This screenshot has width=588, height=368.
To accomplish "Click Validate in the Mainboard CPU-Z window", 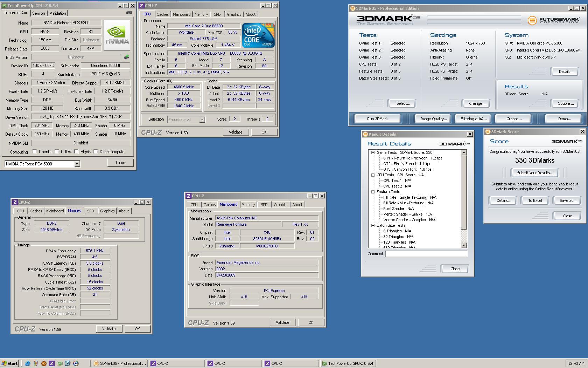I will [282, 322].
